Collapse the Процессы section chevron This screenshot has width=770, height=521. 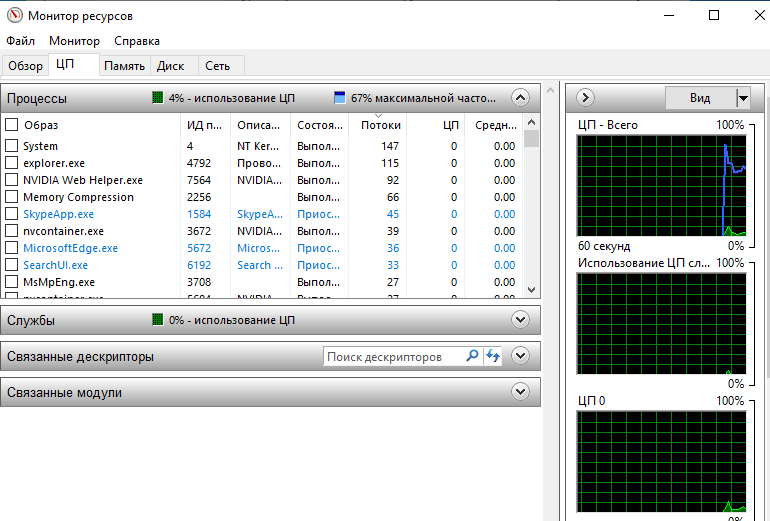tap(520, 97)
